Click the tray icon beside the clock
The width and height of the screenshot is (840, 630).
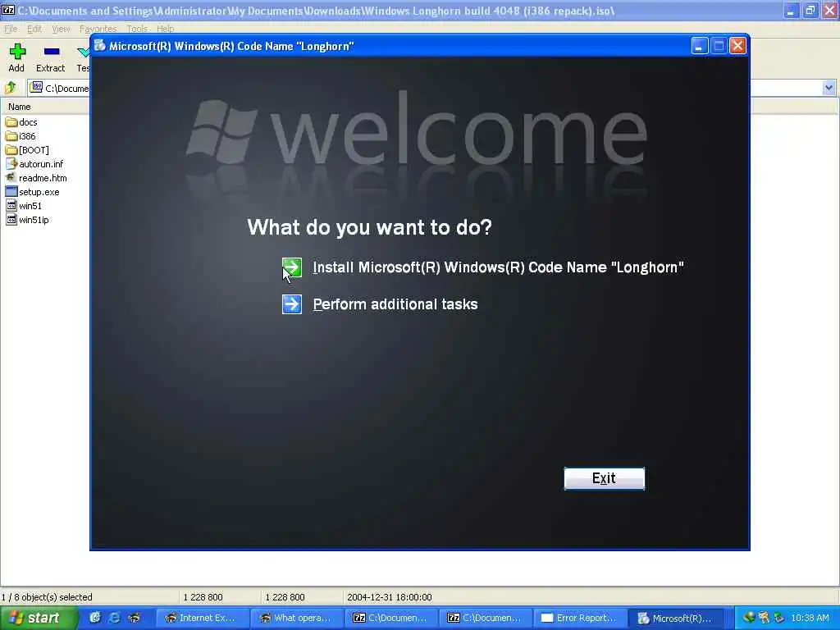[x=779, y=618]
